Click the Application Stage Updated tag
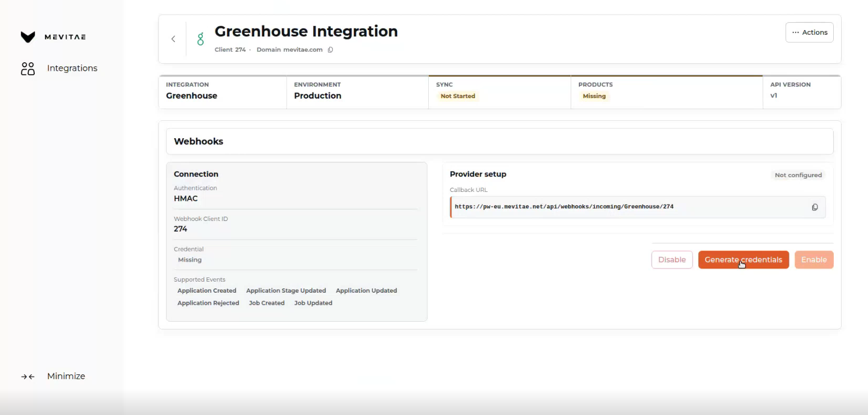The height and width of the screenshot is (415, 868). pos(286,291)
